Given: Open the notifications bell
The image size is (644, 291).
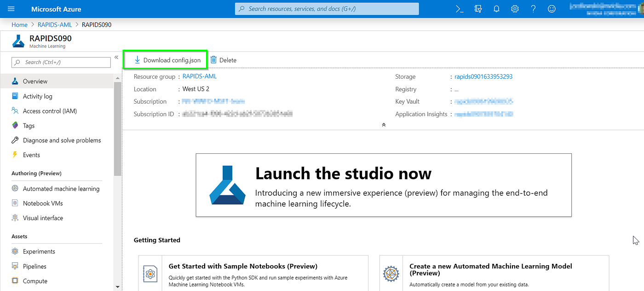Looking at the screenshot, I should [x=496, y=9].
